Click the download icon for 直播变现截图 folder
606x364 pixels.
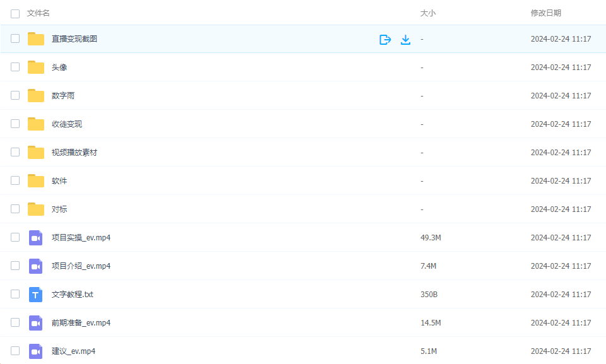406,39
